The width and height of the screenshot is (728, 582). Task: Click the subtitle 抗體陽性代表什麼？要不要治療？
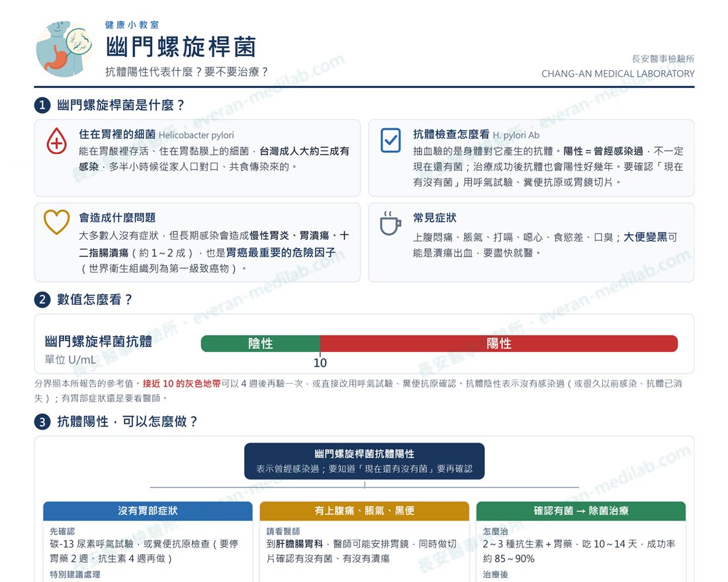[x=187, y=72]
